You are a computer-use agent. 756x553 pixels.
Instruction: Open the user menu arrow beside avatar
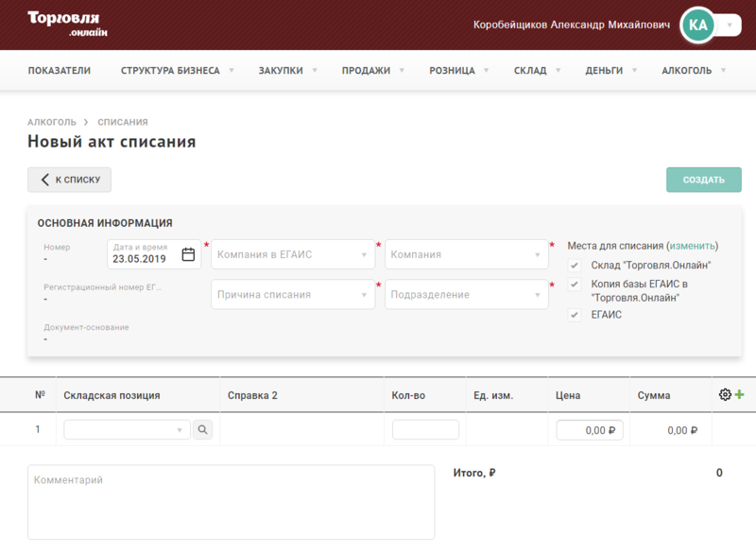click(x=730, y=25)
